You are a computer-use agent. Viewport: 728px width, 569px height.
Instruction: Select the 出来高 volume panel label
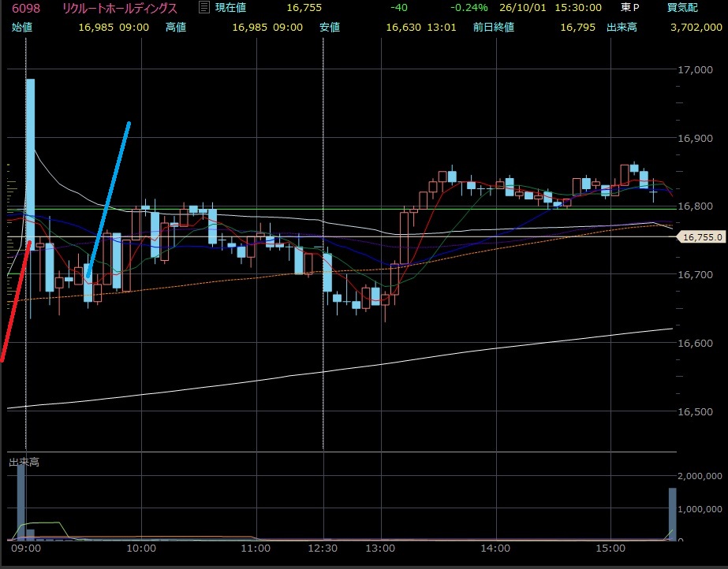(24, 462)
